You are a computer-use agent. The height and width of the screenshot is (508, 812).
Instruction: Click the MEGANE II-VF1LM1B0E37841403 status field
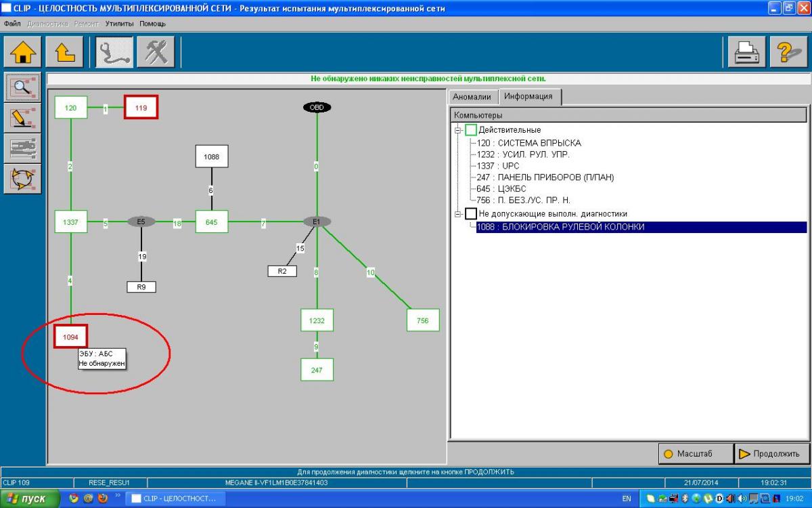click(276, 482)
